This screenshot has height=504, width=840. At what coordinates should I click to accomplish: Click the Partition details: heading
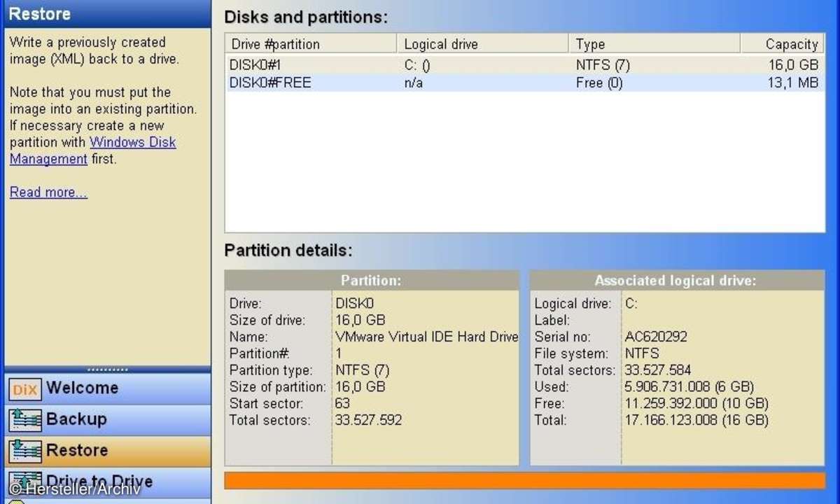click(x=288, y=250)
